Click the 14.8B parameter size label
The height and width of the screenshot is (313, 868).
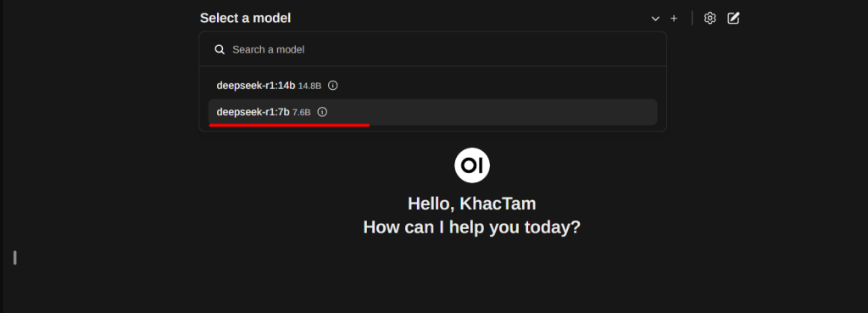(309, 86)
